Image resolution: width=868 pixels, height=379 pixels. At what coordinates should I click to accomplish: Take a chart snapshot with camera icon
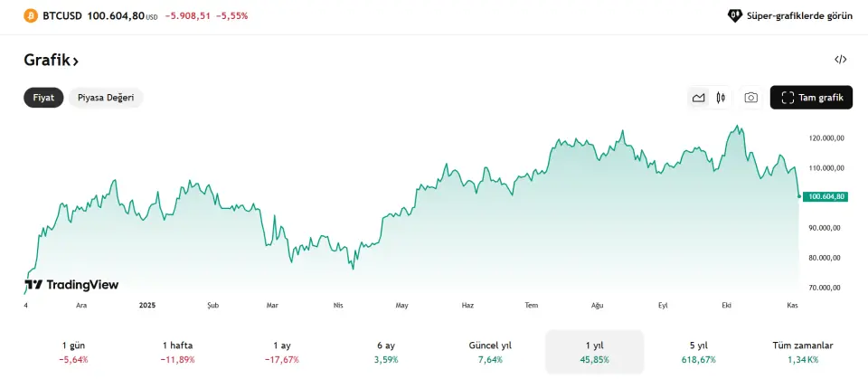pyautogui.click(x=750, y=98)
